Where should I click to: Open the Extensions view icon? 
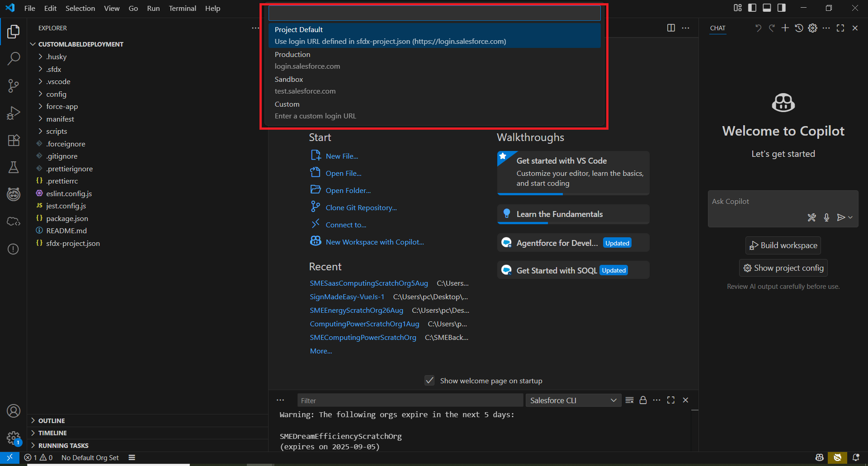coord(14,140)
